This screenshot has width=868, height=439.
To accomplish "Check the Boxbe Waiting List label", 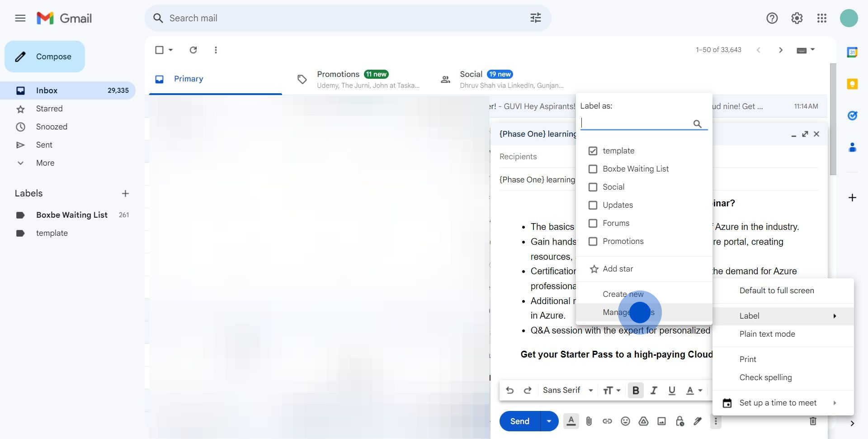I will coord(593,169).
